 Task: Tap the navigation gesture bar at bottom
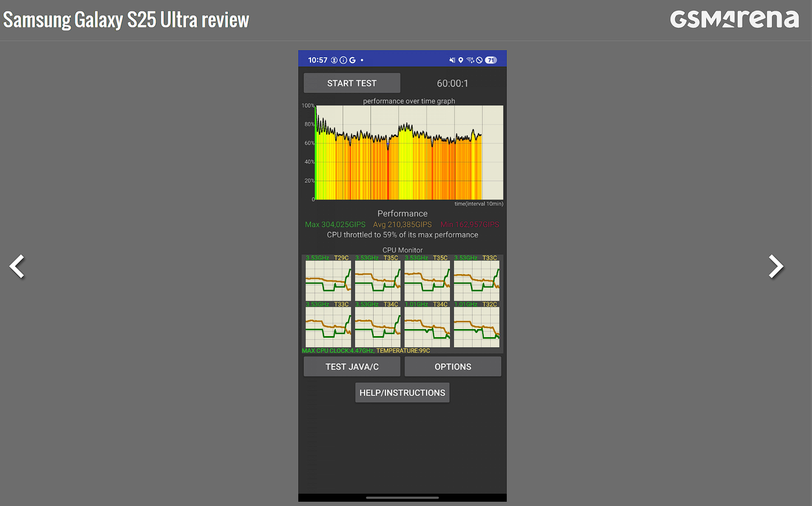403,497
